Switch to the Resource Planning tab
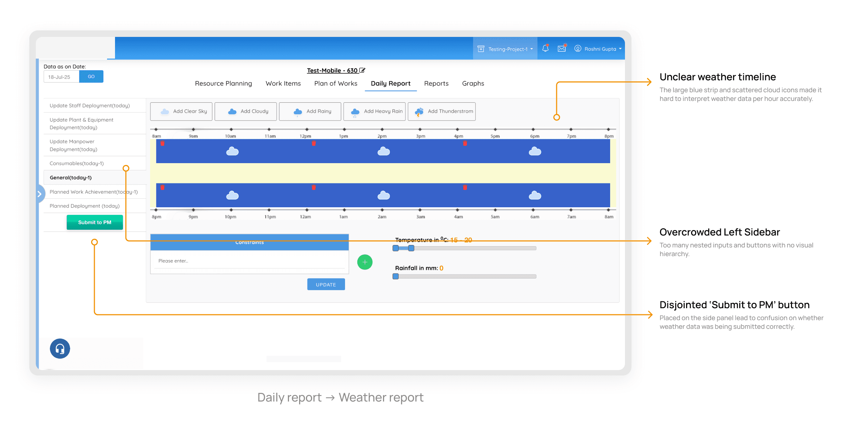Screen dimensions: 868x433 pyautogui.click(x=223, y=84)
